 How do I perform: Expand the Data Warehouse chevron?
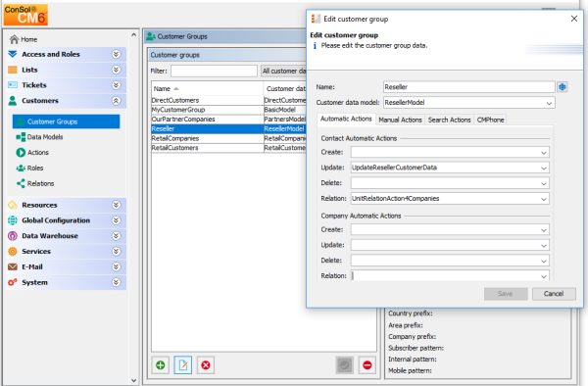point(117,236)
